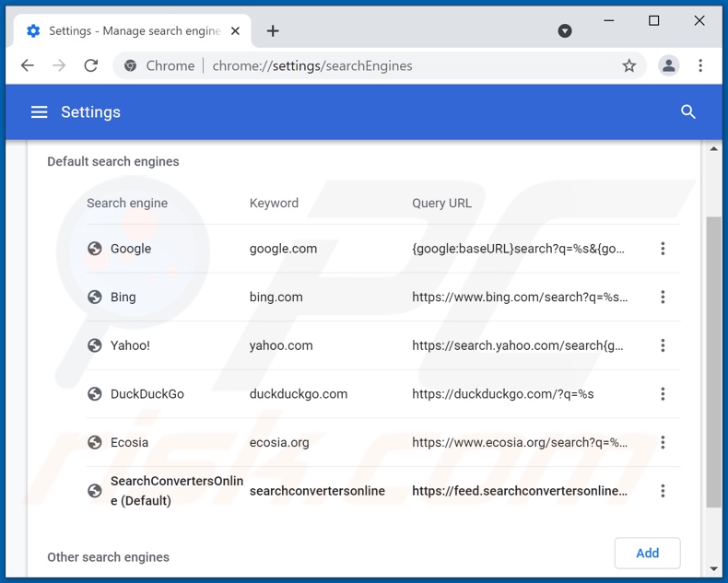Viewport: 728px width, 583px height.
Task: Click the duckduckgo.com keyword
Action: pos(298,394)
